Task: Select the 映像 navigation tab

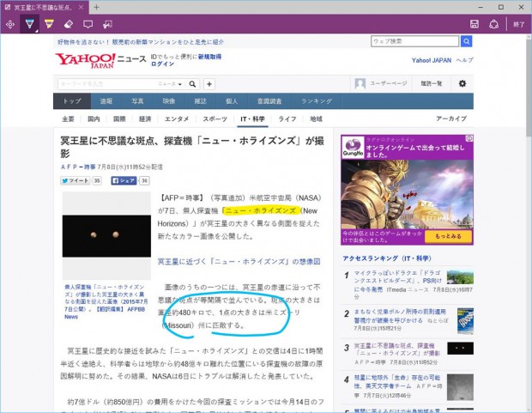Action: (x=169, y=101)
